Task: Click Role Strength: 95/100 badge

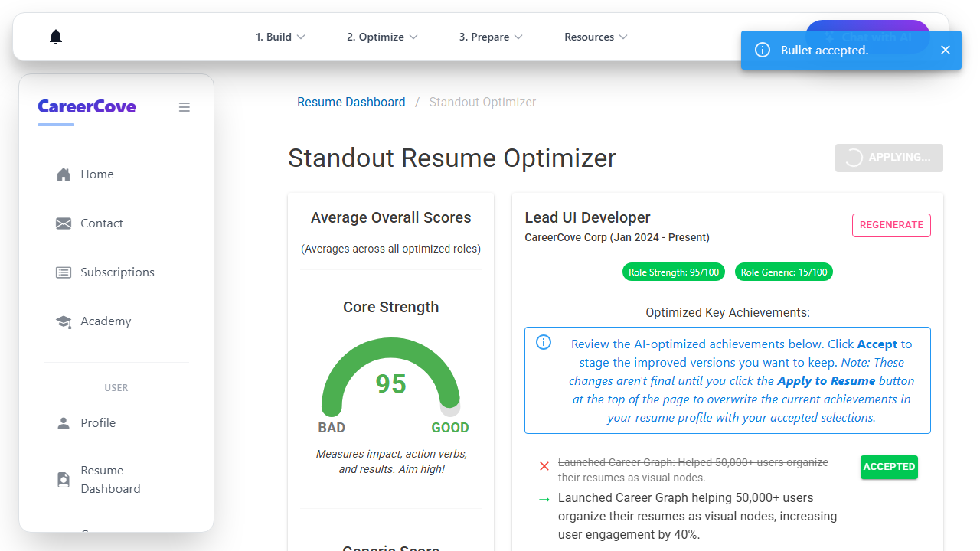Action: (x=674, y=272)
